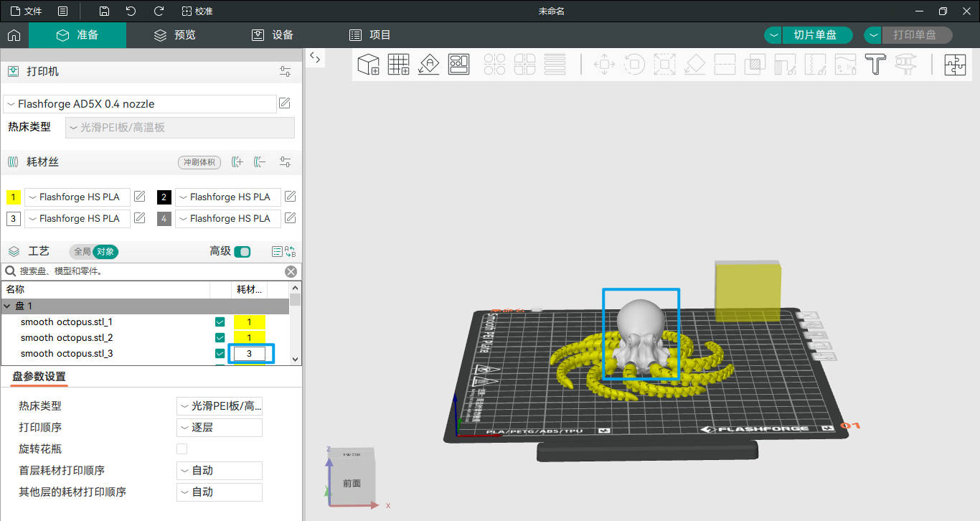Switch to the 项目 tab
The width and height of the screenshot is (980, 521).
coord(370,35)
